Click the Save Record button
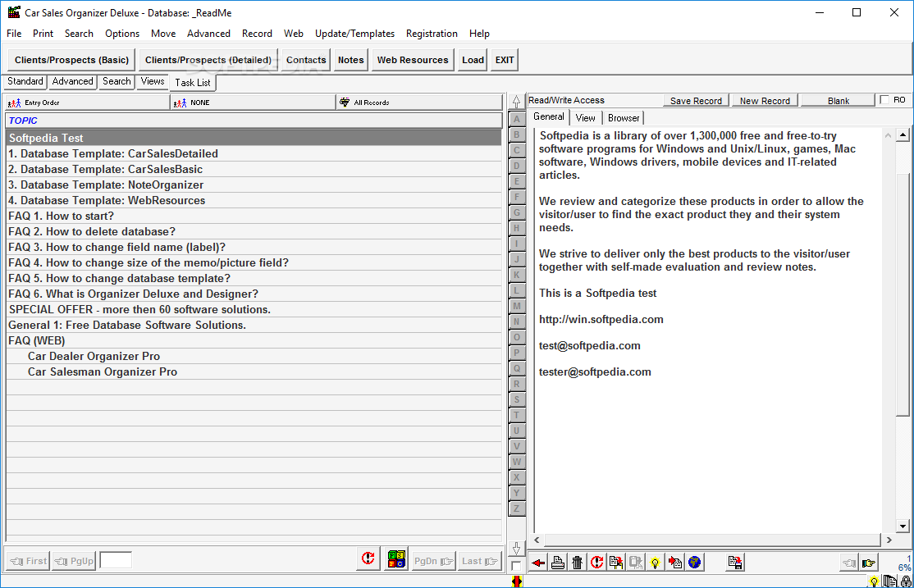 [x=696, y=101]
